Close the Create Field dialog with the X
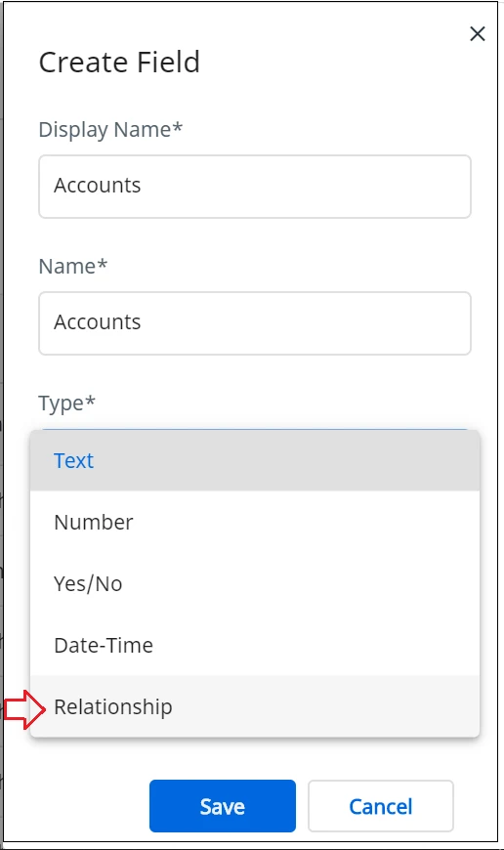The image size is (504, 850). tap(478, 33)
